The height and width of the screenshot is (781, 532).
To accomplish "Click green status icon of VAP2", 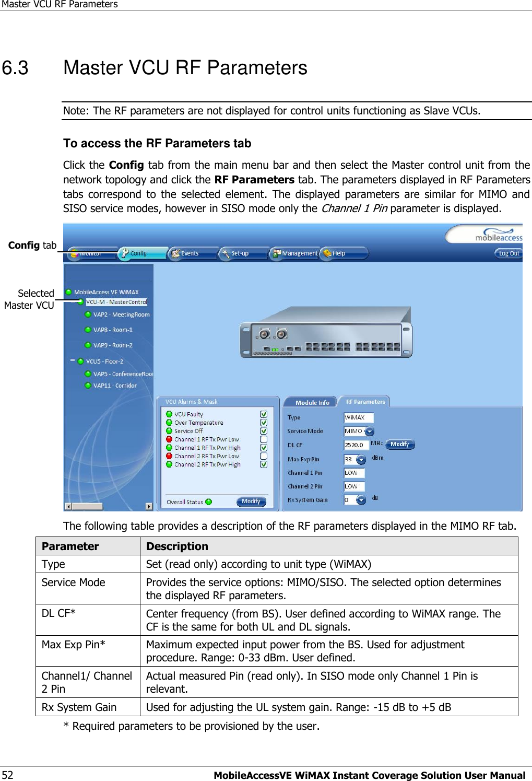I will (x=88, y=314).
